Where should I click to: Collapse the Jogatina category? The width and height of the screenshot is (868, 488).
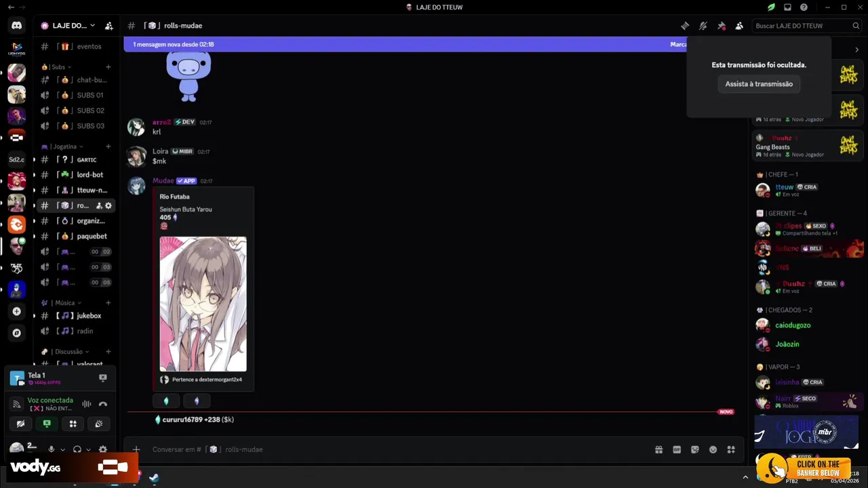62,146
